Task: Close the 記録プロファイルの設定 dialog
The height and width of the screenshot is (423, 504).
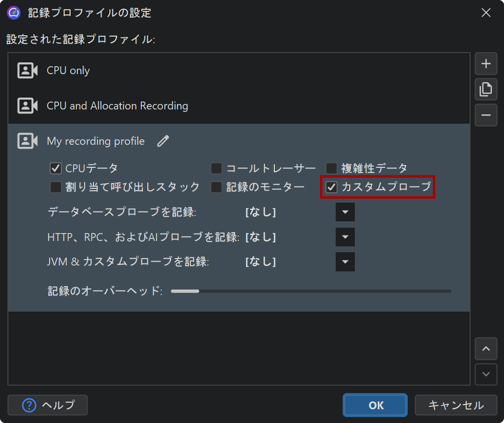Action: 486,13
